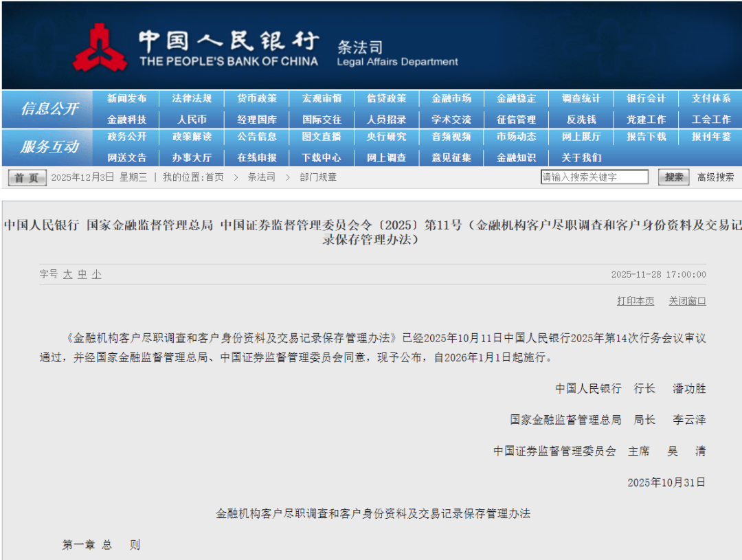Open 信贷政策 navigation link
The image size is (742, 560).
(x=387, y=98)
